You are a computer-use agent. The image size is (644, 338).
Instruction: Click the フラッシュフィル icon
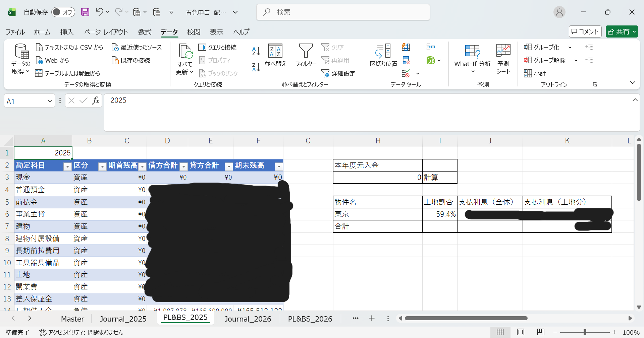click(x=406, y=47)
